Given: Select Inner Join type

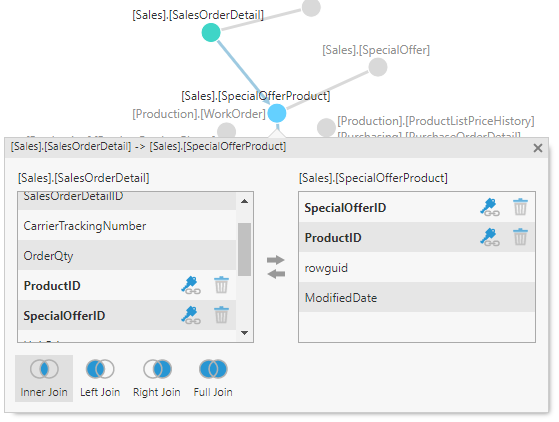Looking at the screenshot, I should pyautogui.click(x=44, y=378).
